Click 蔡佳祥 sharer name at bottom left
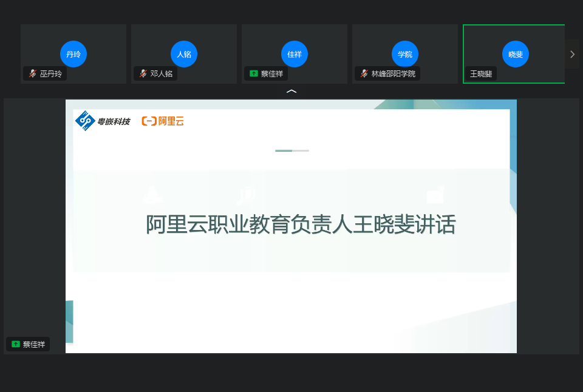 click(x=34, y=345)
